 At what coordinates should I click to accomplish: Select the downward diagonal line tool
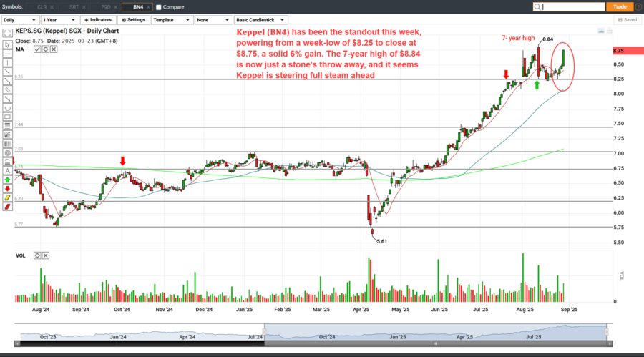[7, 81]
